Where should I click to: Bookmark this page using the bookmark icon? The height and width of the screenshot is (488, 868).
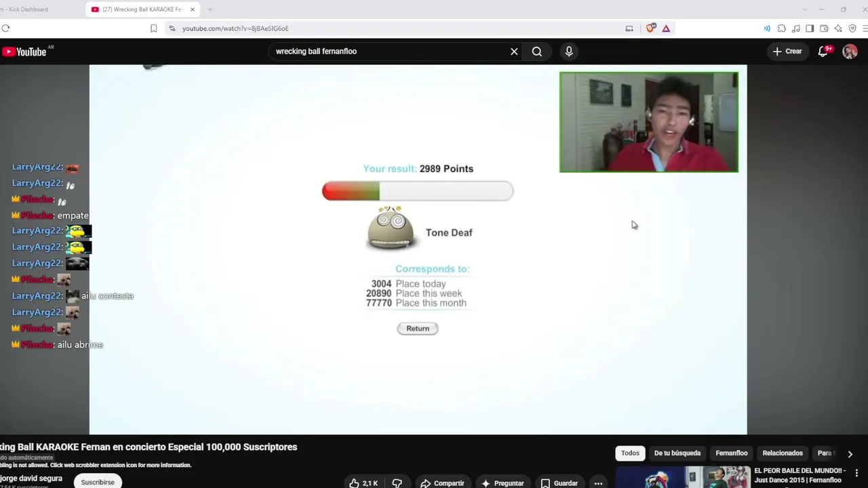[154, 28]
